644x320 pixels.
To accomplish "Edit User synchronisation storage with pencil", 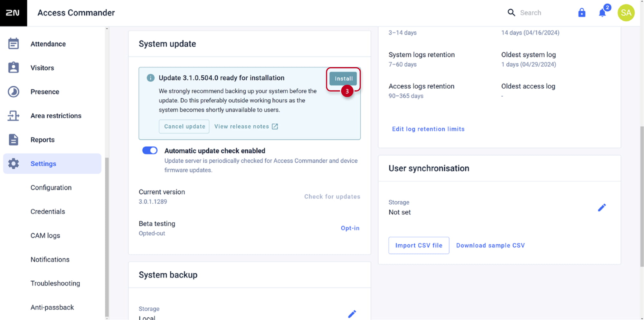I will 602,208.
